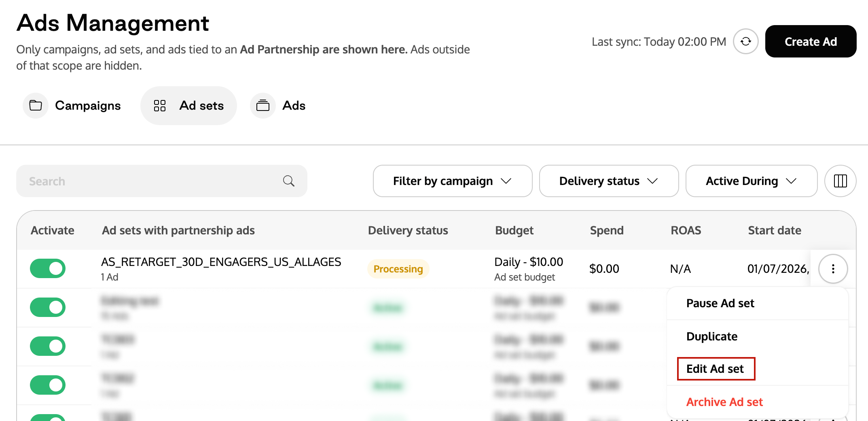Click into the Search field

[x=162, y=181]
